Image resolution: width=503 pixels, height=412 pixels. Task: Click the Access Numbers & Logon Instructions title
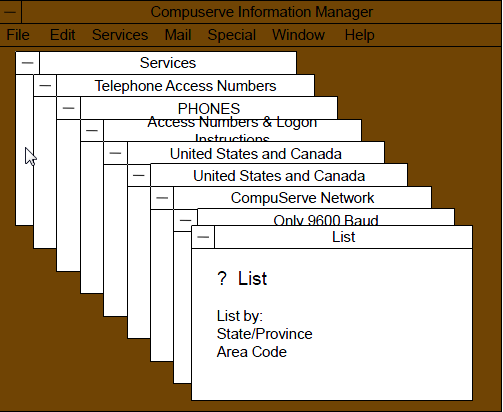(232, 130)
